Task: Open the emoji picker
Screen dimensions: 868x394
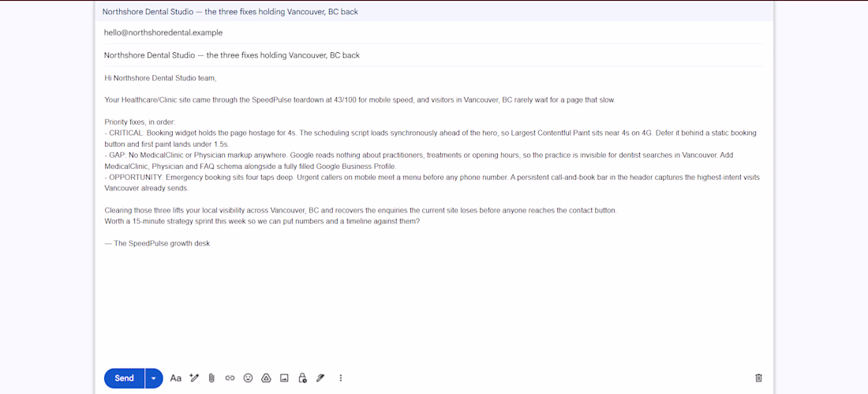Action: pos(248,378)
